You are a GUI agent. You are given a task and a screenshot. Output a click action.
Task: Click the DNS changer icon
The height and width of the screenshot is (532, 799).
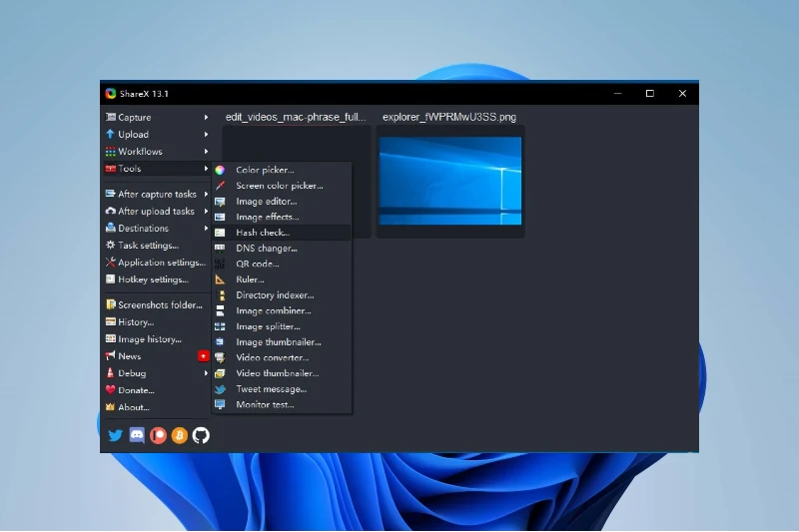pyautogui.click(x=220, y=249)
